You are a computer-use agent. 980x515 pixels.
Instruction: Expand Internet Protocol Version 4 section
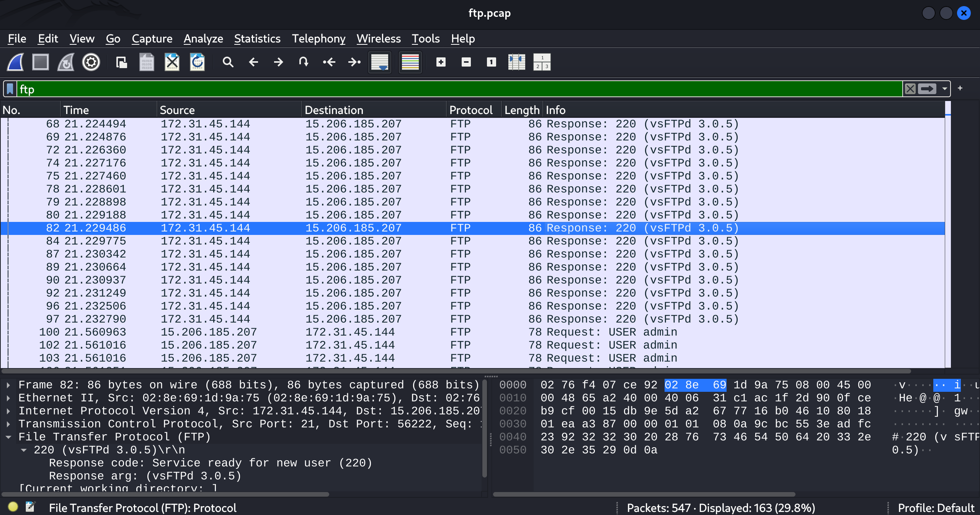point(8,411)
